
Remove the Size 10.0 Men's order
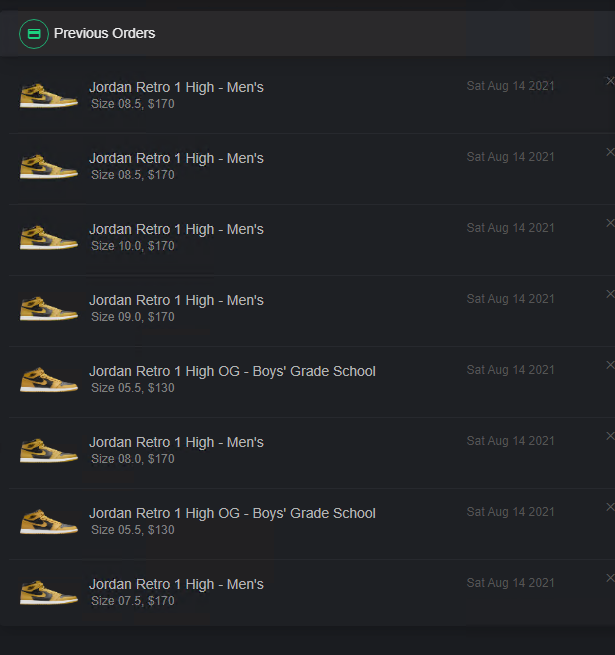tap(610, 223)
